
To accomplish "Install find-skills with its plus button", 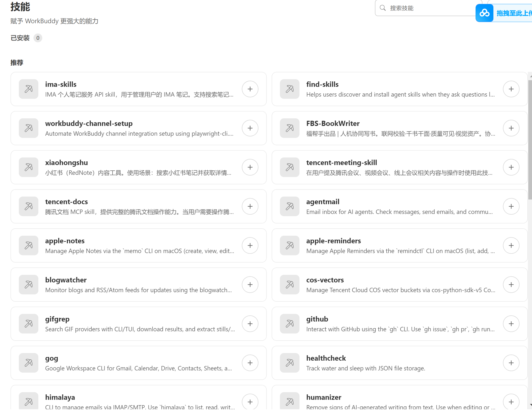I will pyautogui.click(x=511, y=89).
